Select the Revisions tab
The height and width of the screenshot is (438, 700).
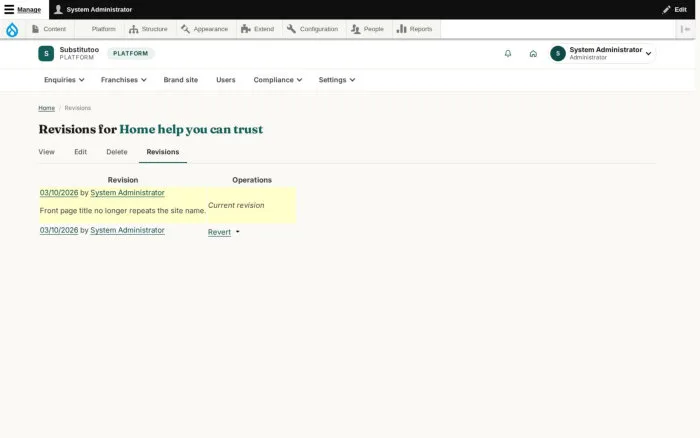[x=162, y=152]
